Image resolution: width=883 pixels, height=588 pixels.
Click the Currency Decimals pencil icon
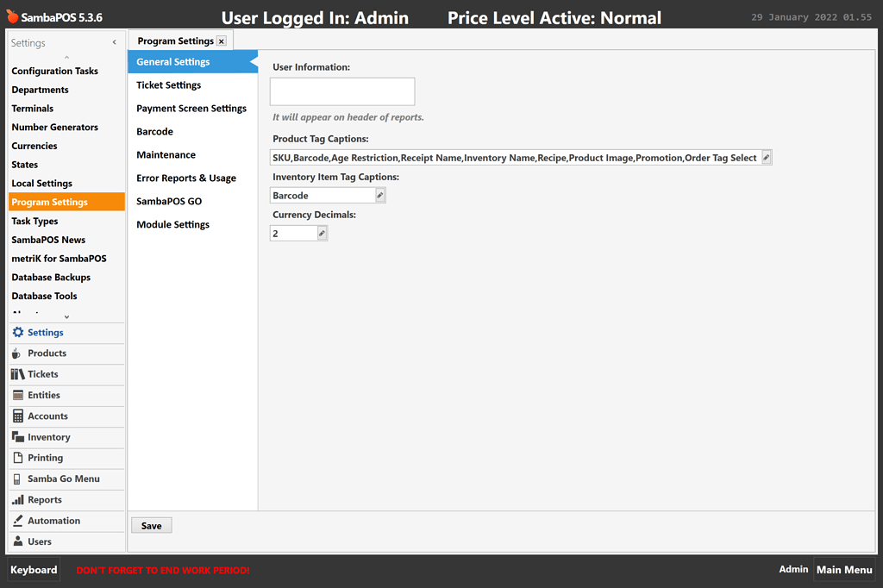click(x=323, y=233)
